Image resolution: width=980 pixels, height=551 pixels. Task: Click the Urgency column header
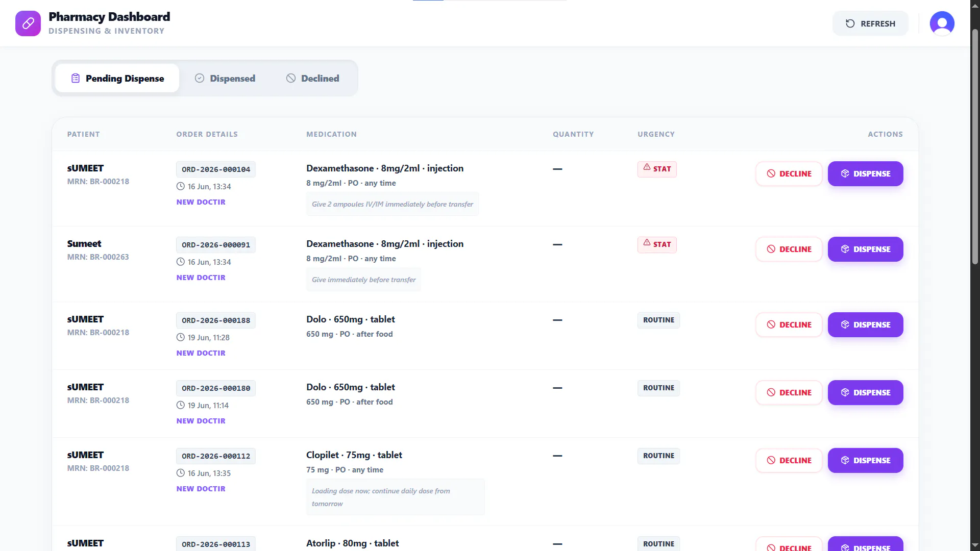point(656,134)
